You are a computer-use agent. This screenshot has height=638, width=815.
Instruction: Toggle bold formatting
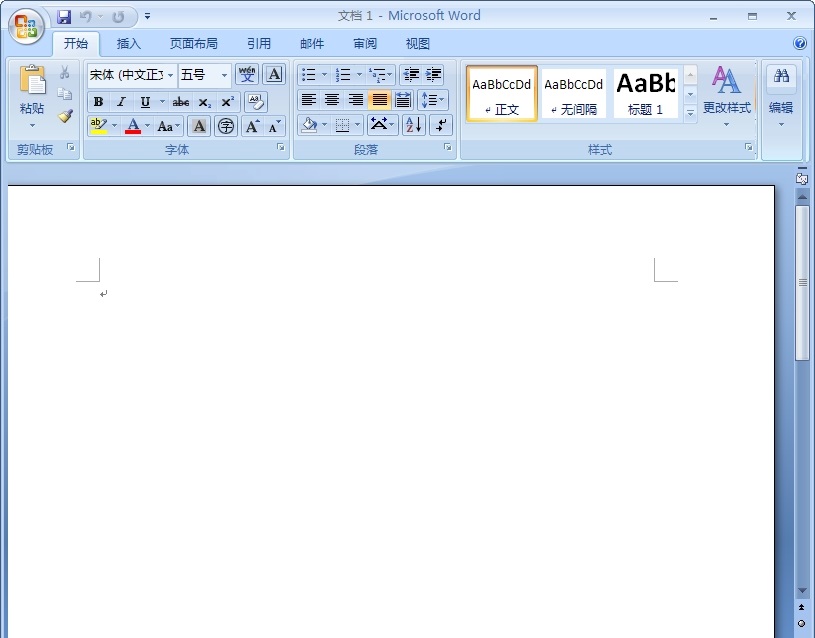(98, 102)
